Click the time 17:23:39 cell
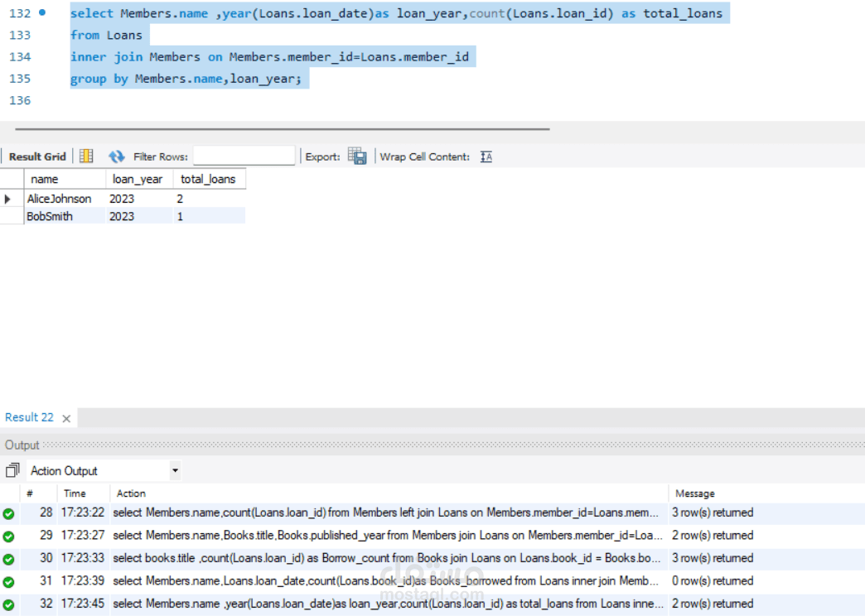Screen dimensions: 865x616 tap(83, 580)
